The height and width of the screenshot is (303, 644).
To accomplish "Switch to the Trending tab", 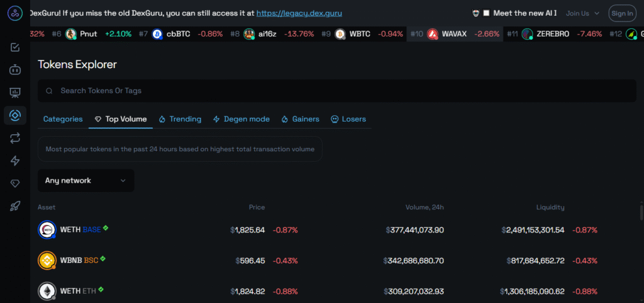I will [180, 119].
